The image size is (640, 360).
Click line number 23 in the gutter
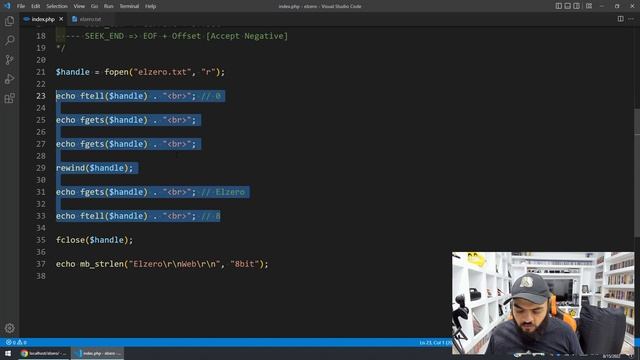[41, 96]
